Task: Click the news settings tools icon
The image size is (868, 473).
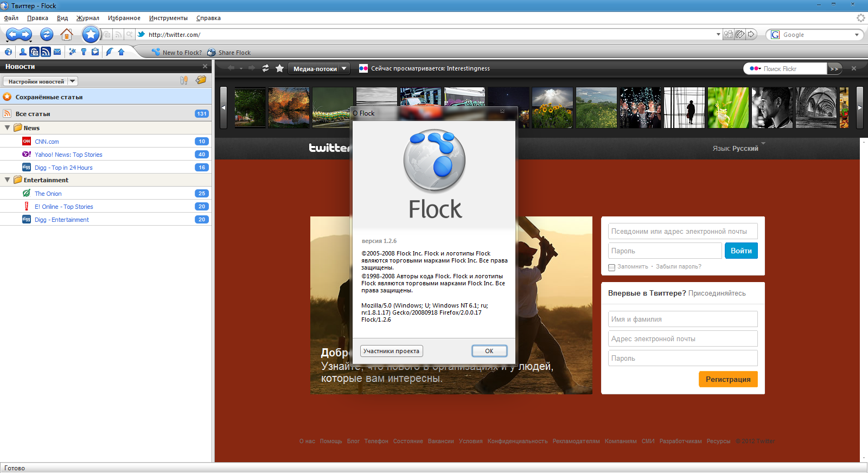Action: click(184, 80)
